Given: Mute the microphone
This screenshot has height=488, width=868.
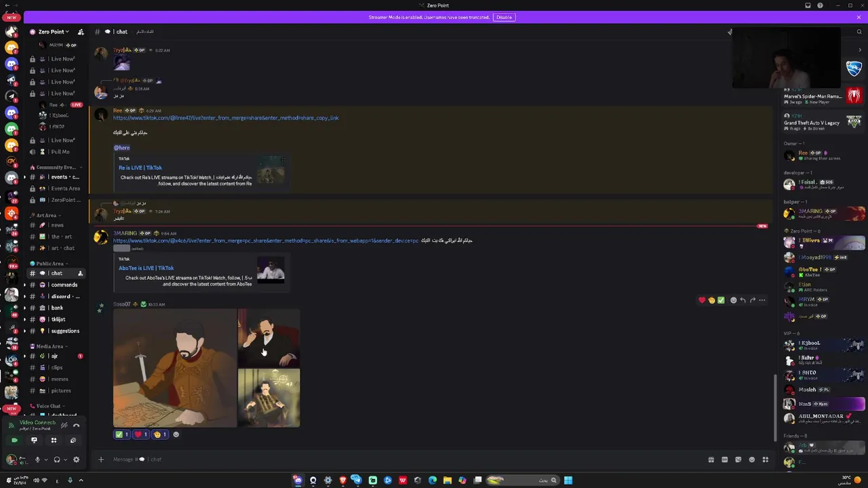Looking at the screenshot, I should [x=37, y=460].
